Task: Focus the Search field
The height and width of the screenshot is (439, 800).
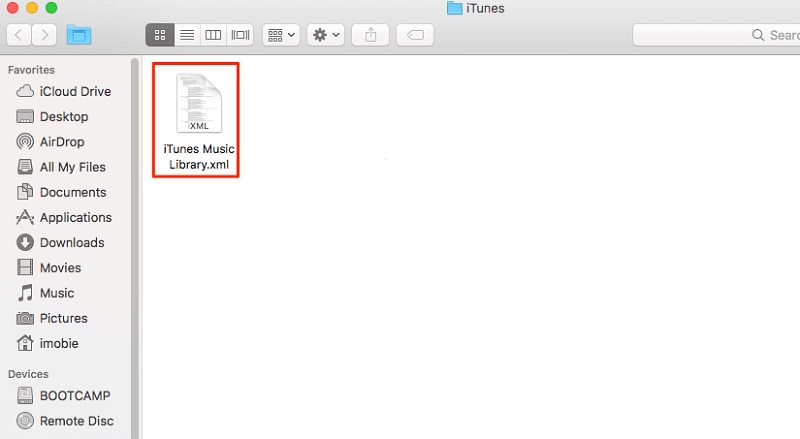Action: tap(716, 35)
